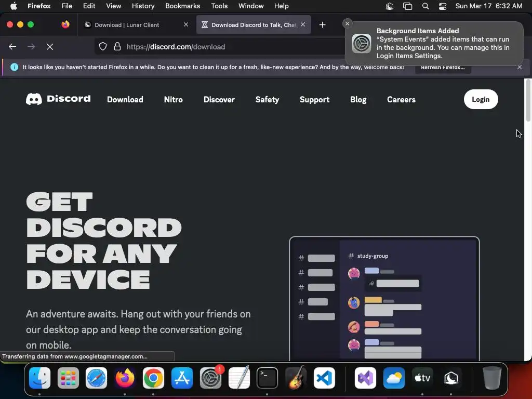Open Visual Studio Code from the dock

324,378
